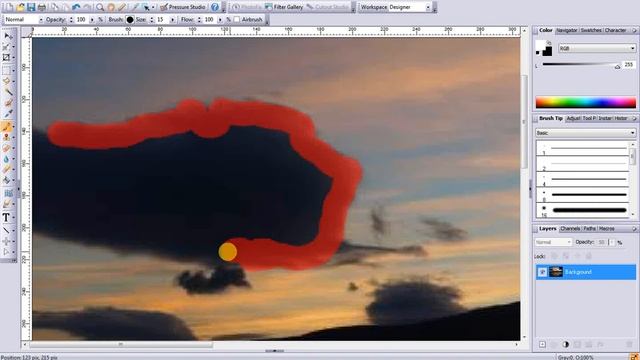
Task: Click New Layer icon in Layers panel
Action: pos(542,344)
